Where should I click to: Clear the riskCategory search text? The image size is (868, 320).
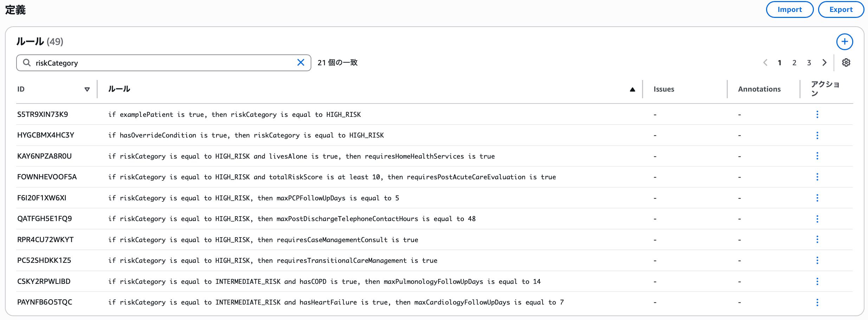pos(301,63)
